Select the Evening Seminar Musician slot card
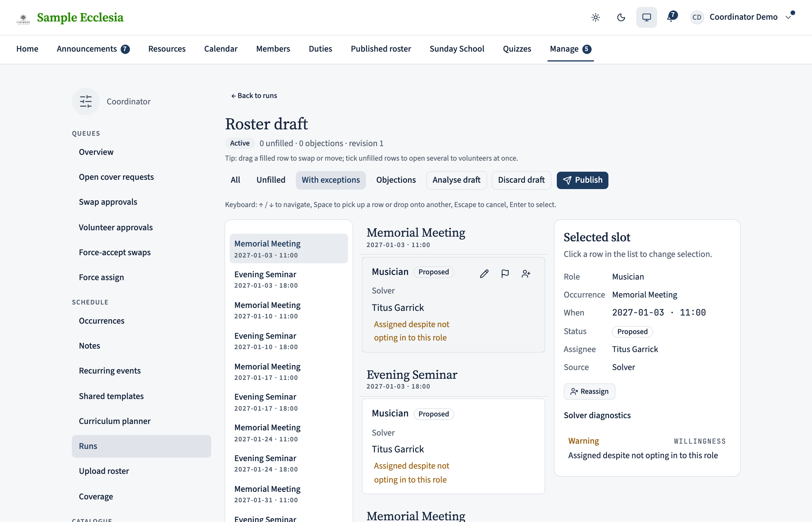This screenshot has width=812, height=522. 454,446
